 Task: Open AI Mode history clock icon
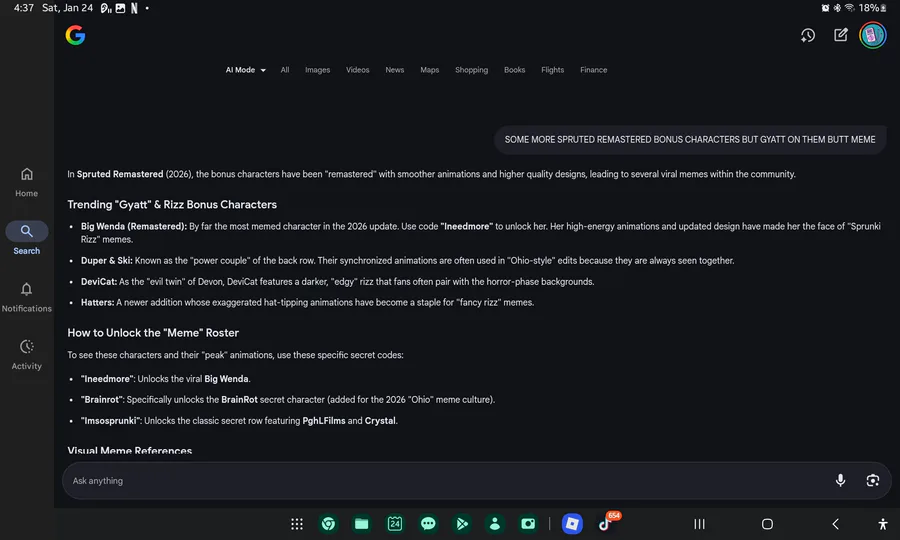(x=808, y=36)
